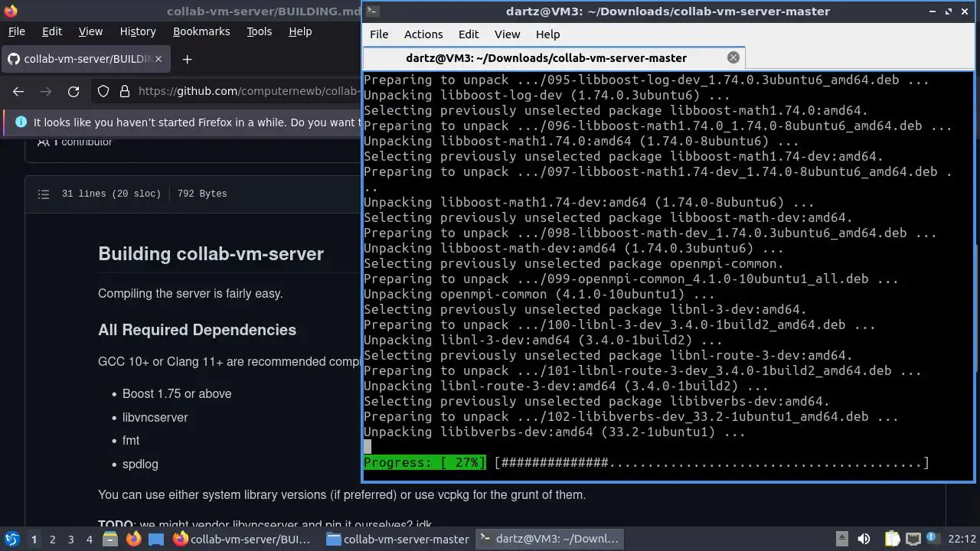Click the Firefox logo in the title bar

pyautogui.click(x=10, y=11)
